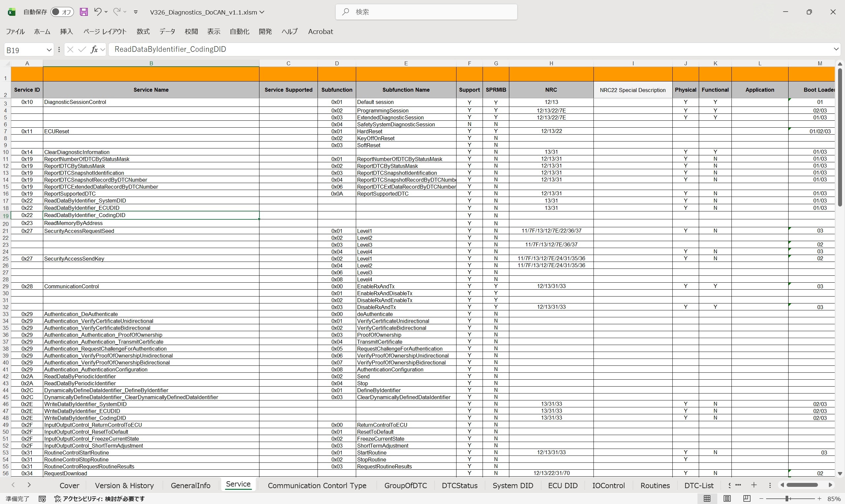This screenshot has width=845, height=504.
Task: Click the previous sheet navigation arrow
Action: tap(13, 485)
